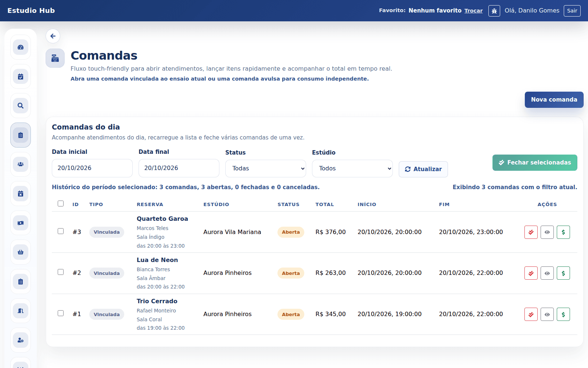Image resolution: width=588 pixels, height=368 pixels.
Task: Click the Bianca Torres name
Action: pyautogui.click(x=153, y=269)
